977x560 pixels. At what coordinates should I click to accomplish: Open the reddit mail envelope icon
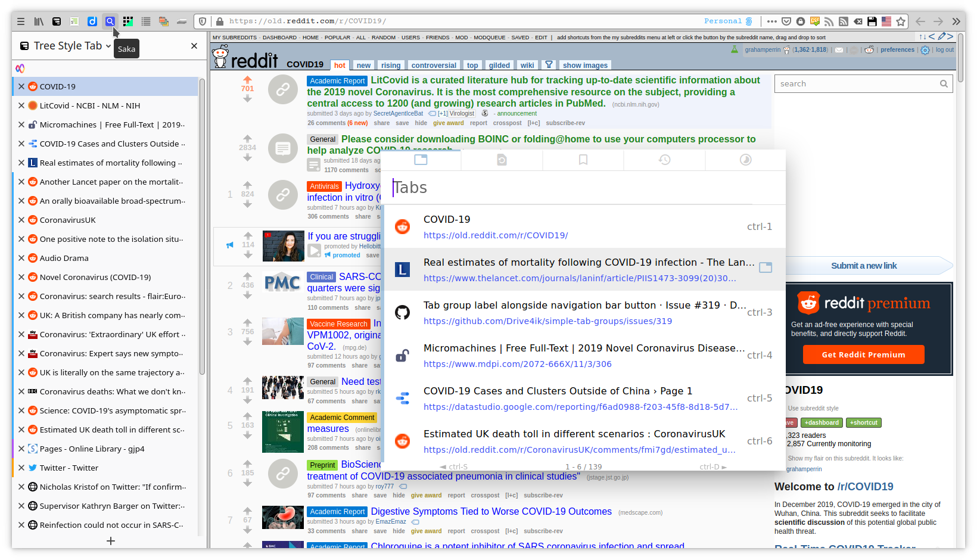click(x=839, y=50)
